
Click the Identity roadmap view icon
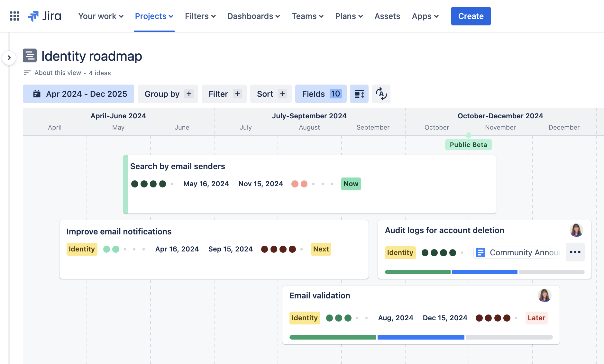[30, 56]
